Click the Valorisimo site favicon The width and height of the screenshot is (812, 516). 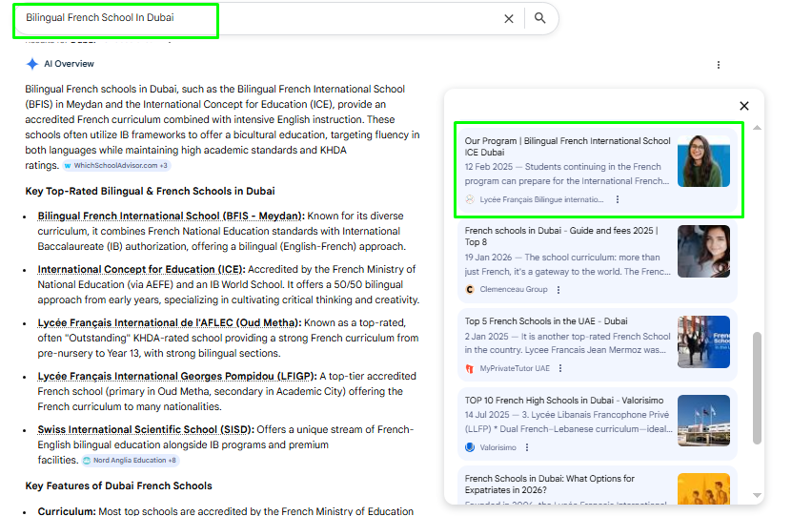click(x=470, y=447)
